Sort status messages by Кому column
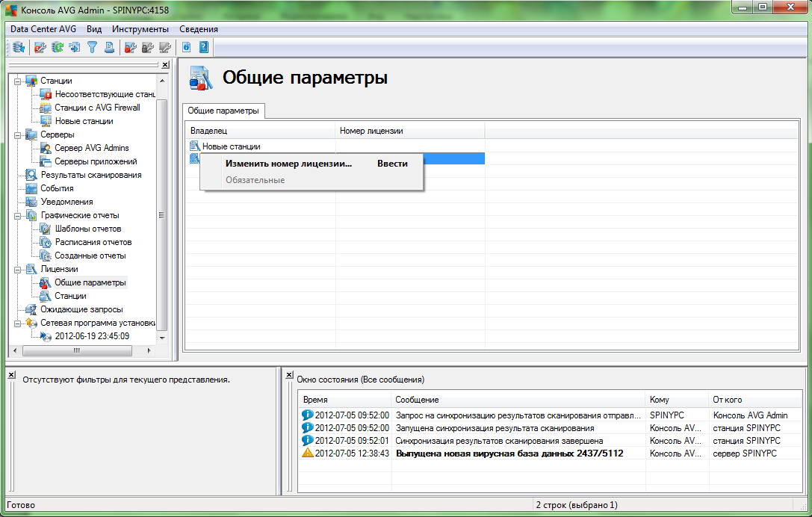 pos(677,400)
